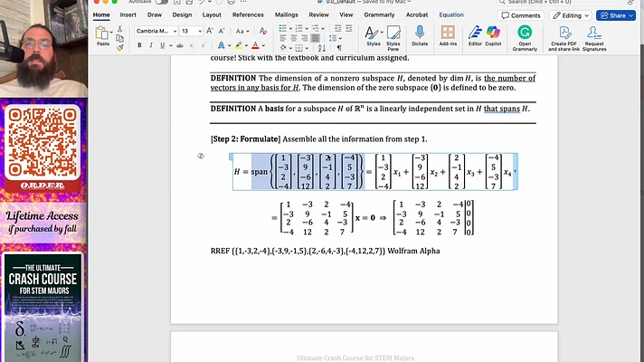Screen dimensions: 644x362
Task: Start Dictate with the microphone icon
Action: pyautogui.click(x=420, y=35)
